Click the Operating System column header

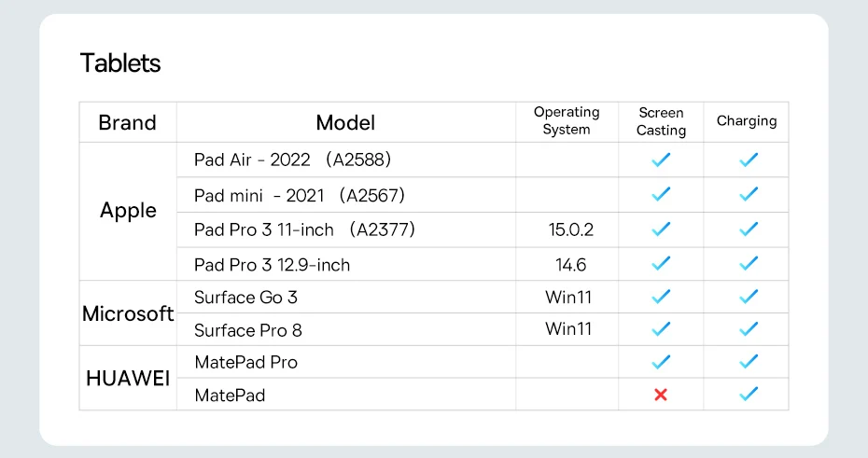[567, 121]
